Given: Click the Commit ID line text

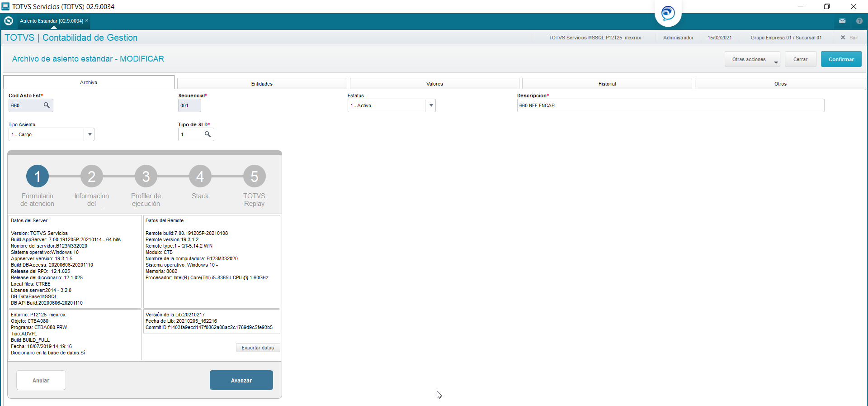Looking at the screenshot, I should coord(209,327).
